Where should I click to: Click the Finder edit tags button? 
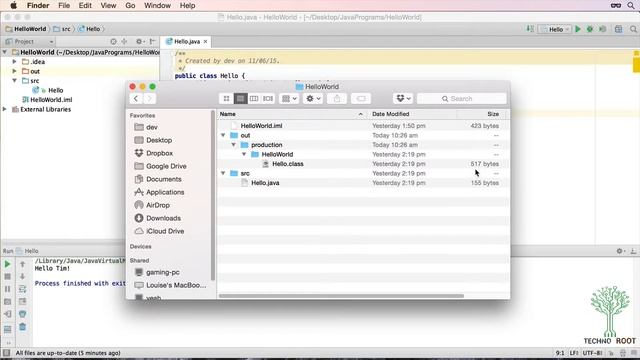click(x=361, y=98)
